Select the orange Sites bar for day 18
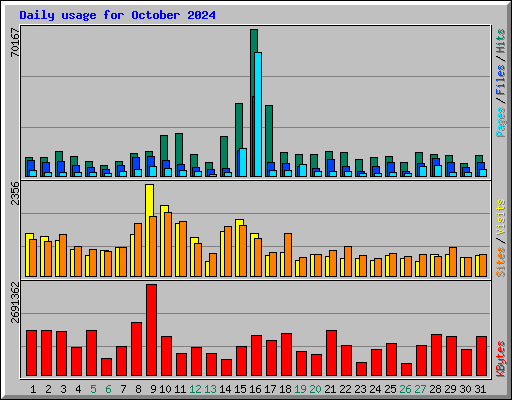The image size is (512, 400). click(x=288, y=255)
